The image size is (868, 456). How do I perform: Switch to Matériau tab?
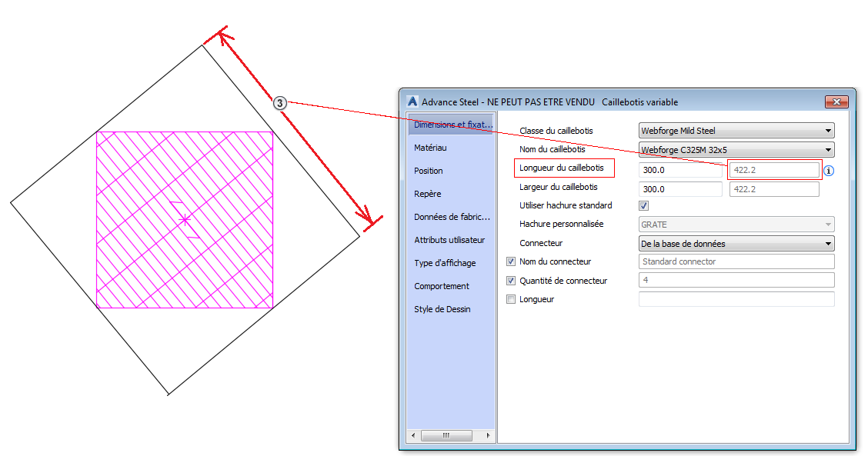click(x=430, y=148)
